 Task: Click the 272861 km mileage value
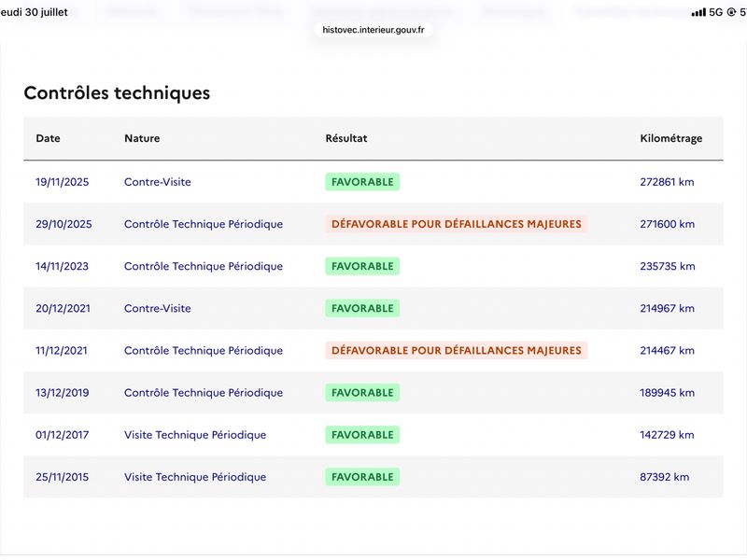tap(667, 182)
